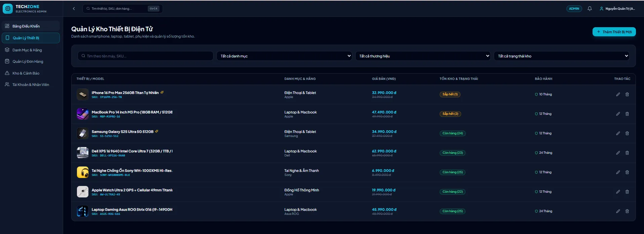Delete the Apple Watch Ultra 2 entry
This screenshot has height=234, width=644.
(627, 192)
